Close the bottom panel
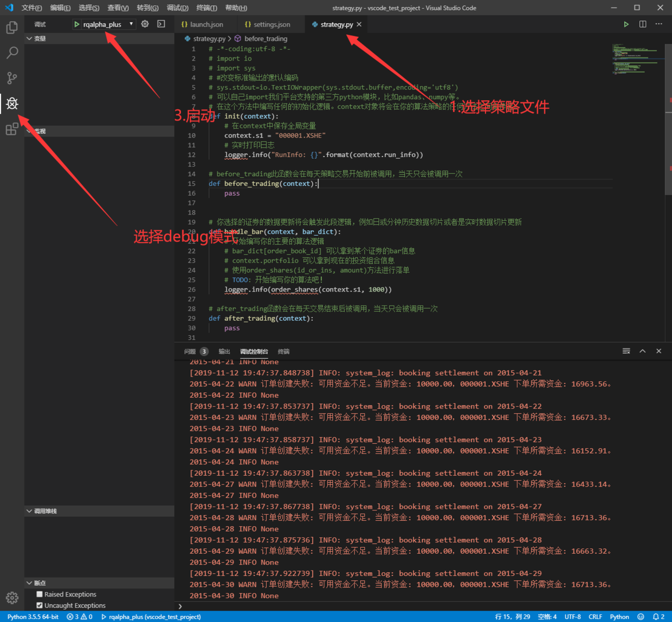Viewport: 672px width, 622px height. point(659,351)
